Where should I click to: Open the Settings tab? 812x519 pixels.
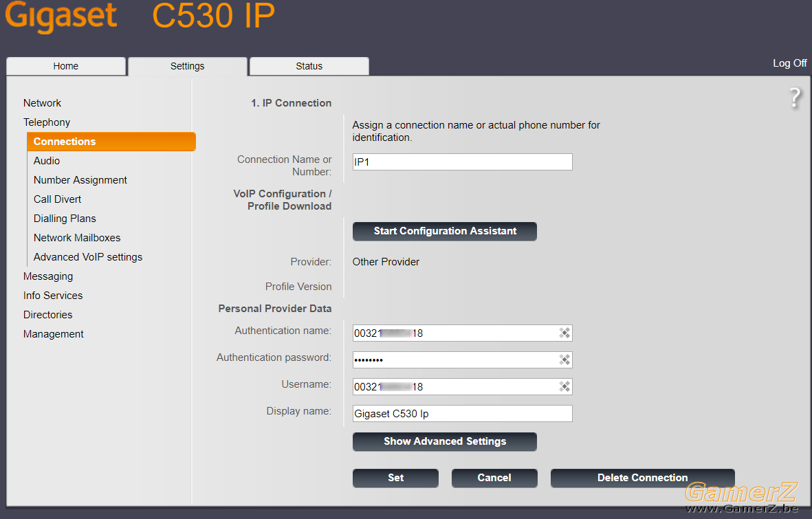(x=188, y=66)
